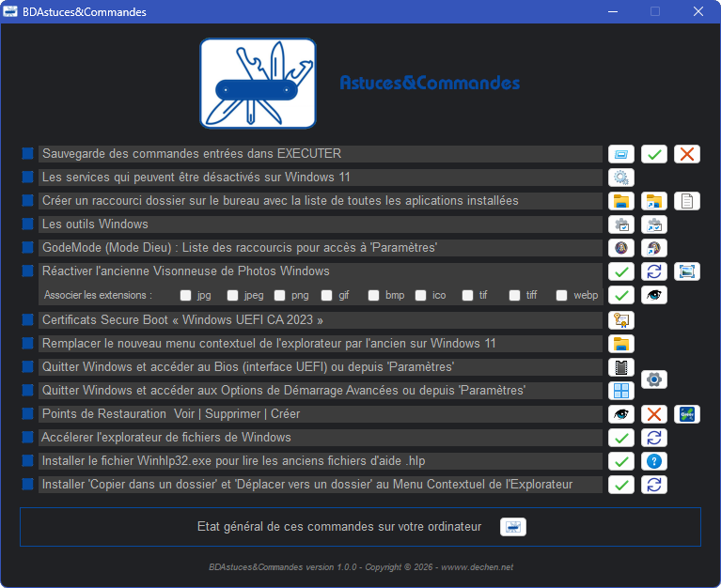Open the help question mark icon for Winhlp32
Screen dimensions: 721x588
tap(654, 461)
